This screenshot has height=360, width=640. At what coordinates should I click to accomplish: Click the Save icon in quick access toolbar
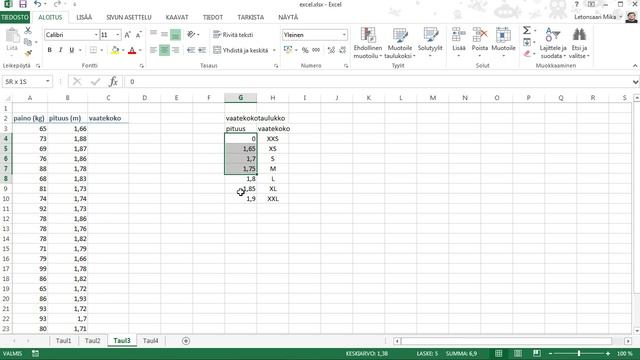(x=23, y=4)
